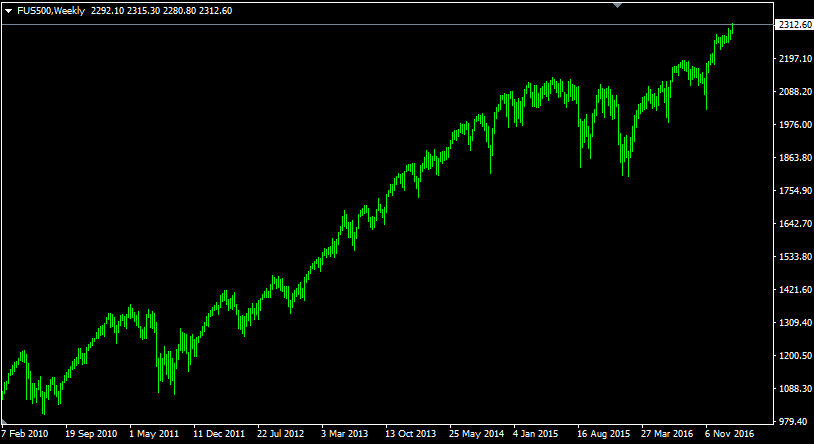The image size is (814, 444).
Task: Click the 1863.80 price axis label
Action: coord(795,157)
